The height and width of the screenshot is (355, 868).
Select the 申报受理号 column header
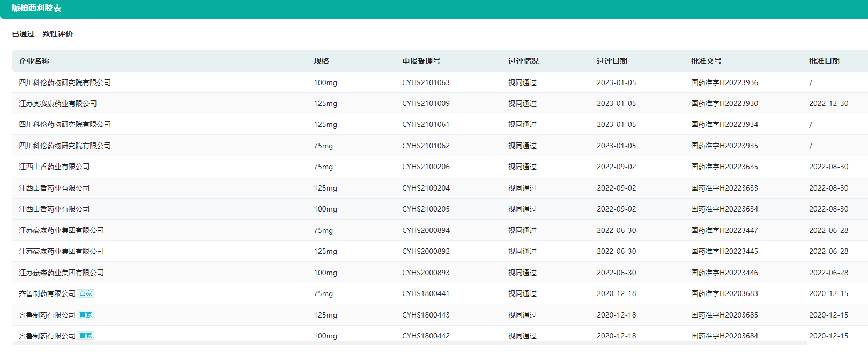421,61
